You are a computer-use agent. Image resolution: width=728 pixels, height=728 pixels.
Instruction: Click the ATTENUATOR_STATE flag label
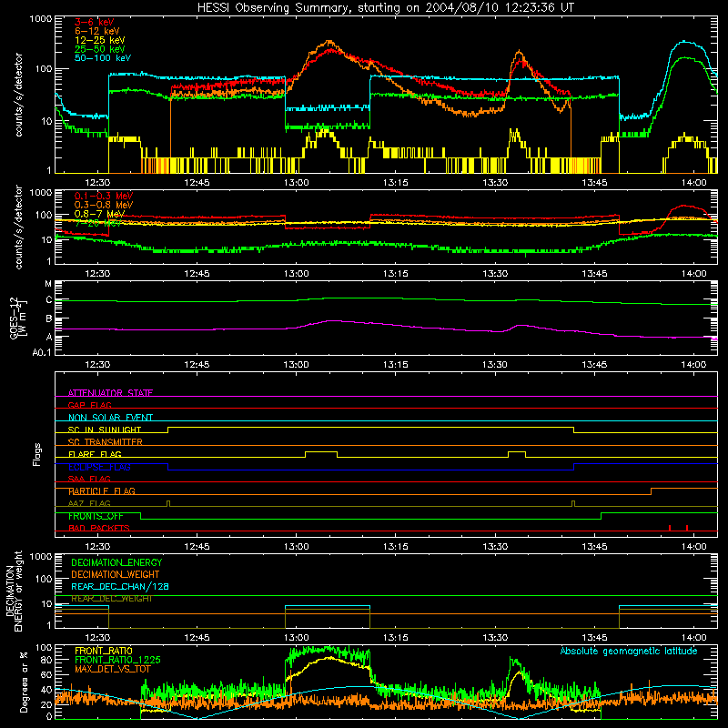[x=110, y=393]
